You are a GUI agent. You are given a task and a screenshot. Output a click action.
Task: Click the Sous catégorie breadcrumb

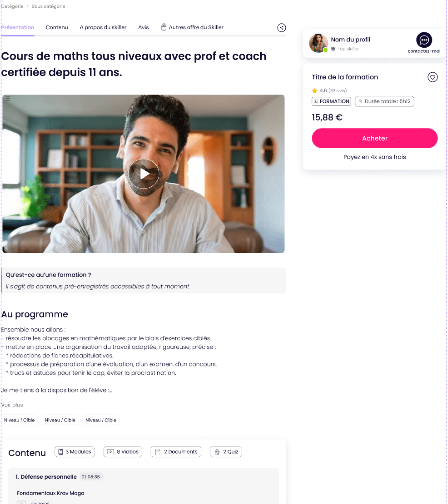[x=48, y=6]
